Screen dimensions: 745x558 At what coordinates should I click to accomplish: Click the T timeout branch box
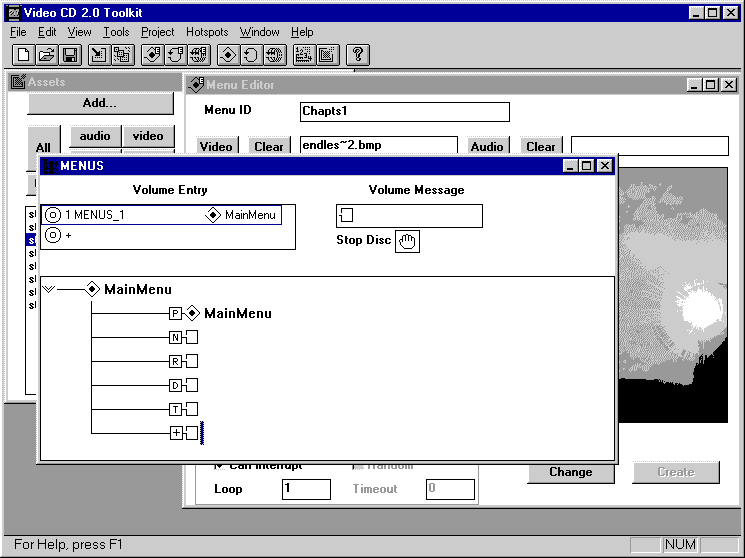175,409
